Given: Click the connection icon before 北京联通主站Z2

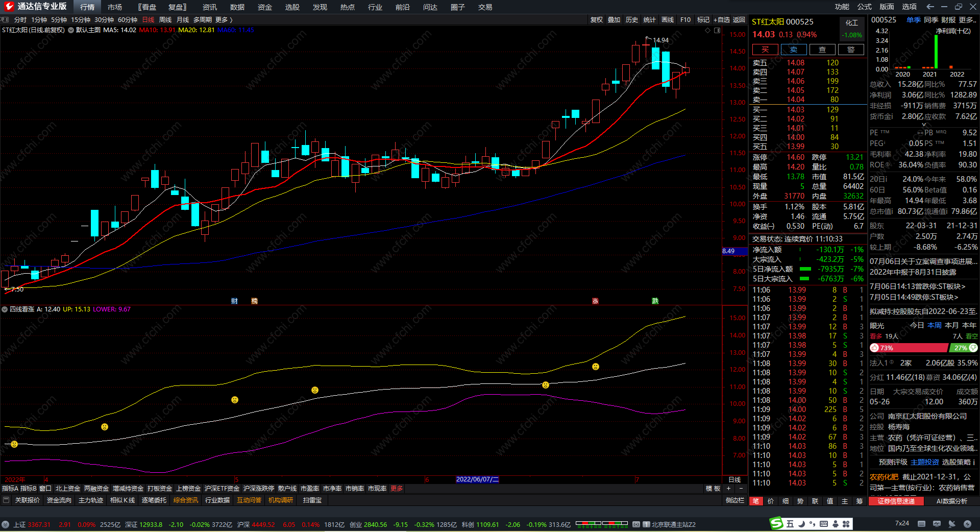Looking at the screenshot, I should tap(636, 524).
